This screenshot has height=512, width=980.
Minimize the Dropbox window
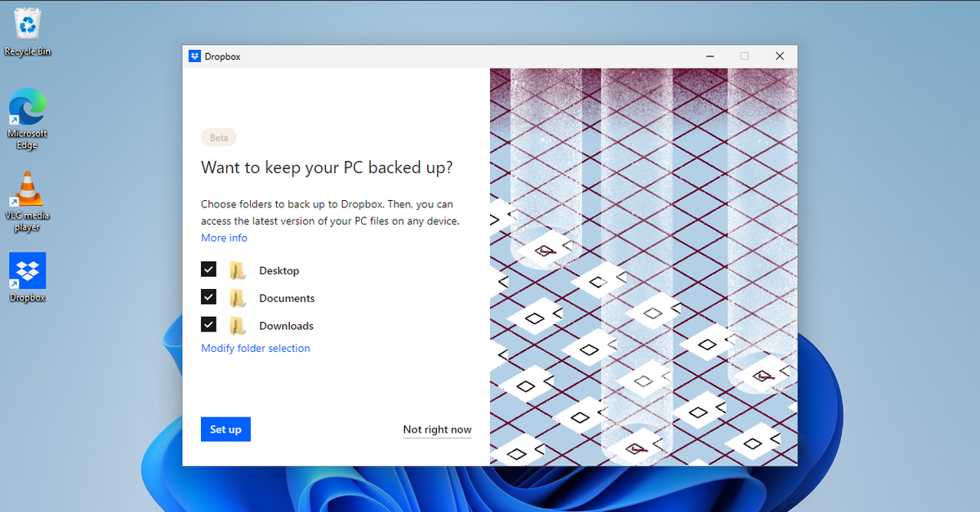pyautogui.click(x=708, y=56)
